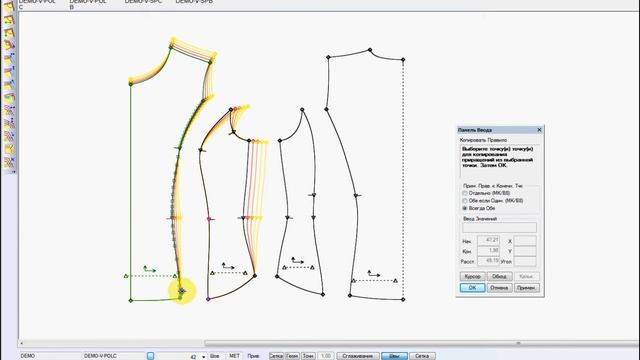The image size is (640, 360).
Task: Close the 'Панель Ввода' dialog
Action: 539,130
